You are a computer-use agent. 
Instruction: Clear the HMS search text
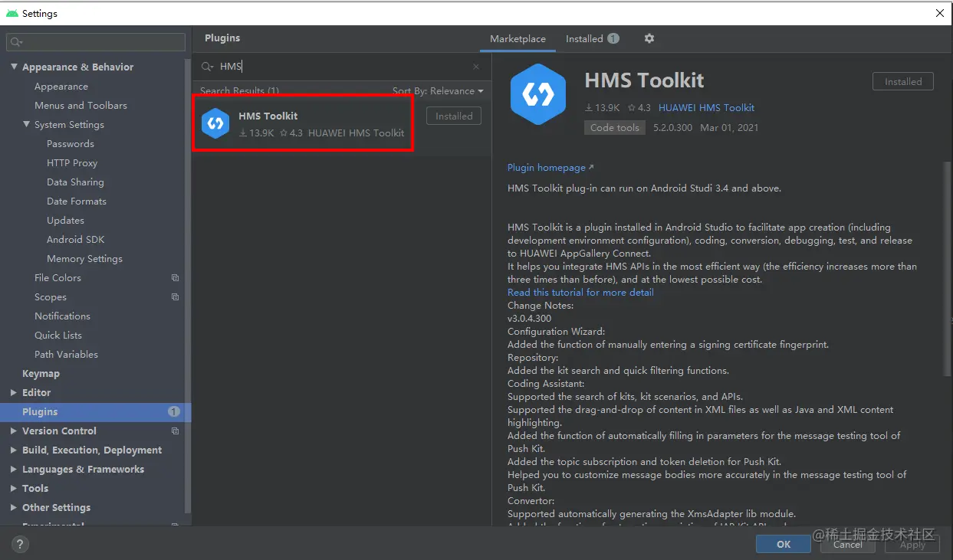click(x=476, y=67)
